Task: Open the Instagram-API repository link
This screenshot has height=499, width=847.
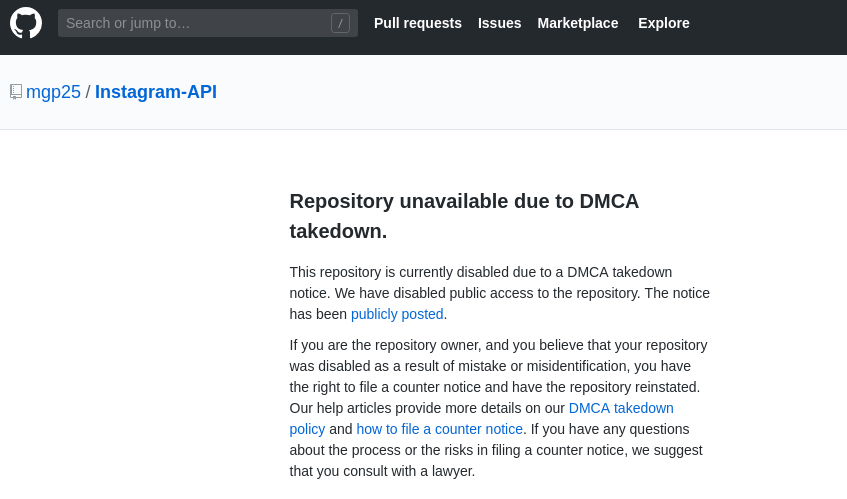Action: click(x=156, y=92)
